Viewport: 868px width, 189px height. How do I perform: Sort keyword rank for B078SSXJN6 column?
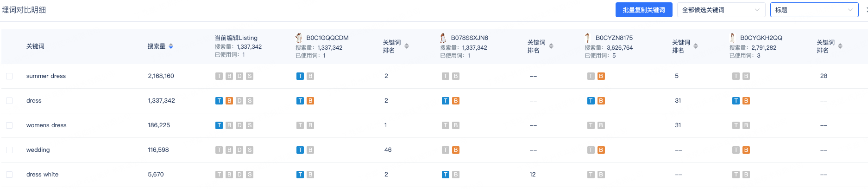coord(551,46)
